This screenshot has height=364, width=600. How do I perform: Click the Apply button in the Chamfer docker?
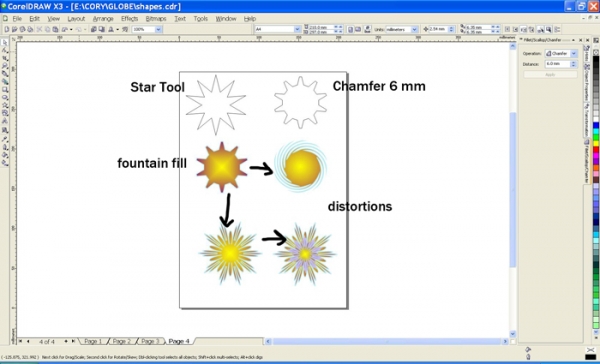[x=550, y=75]
